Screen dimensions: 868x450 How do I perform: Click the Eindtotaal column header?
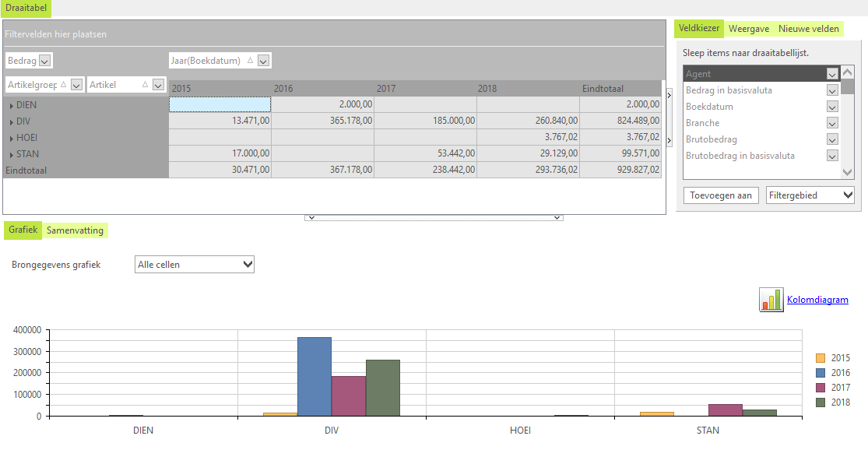[620, 89]
